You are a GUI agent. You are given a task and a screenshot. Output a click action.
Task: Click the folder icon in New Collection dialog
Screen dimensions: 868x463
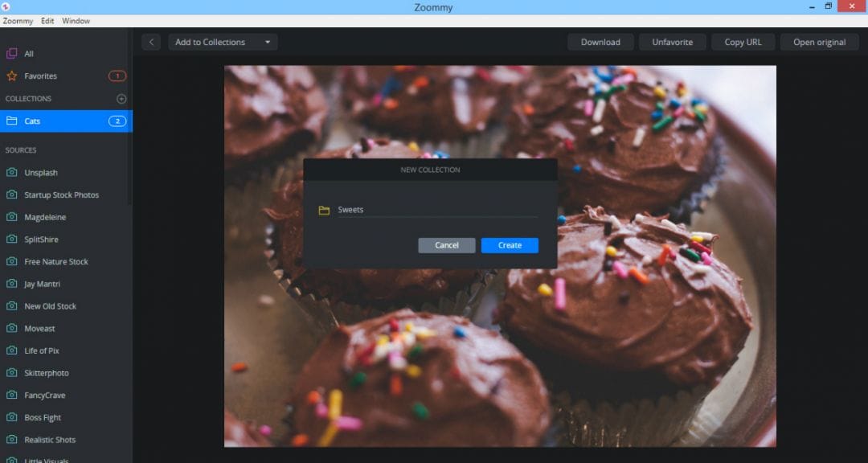coord(324,210)
